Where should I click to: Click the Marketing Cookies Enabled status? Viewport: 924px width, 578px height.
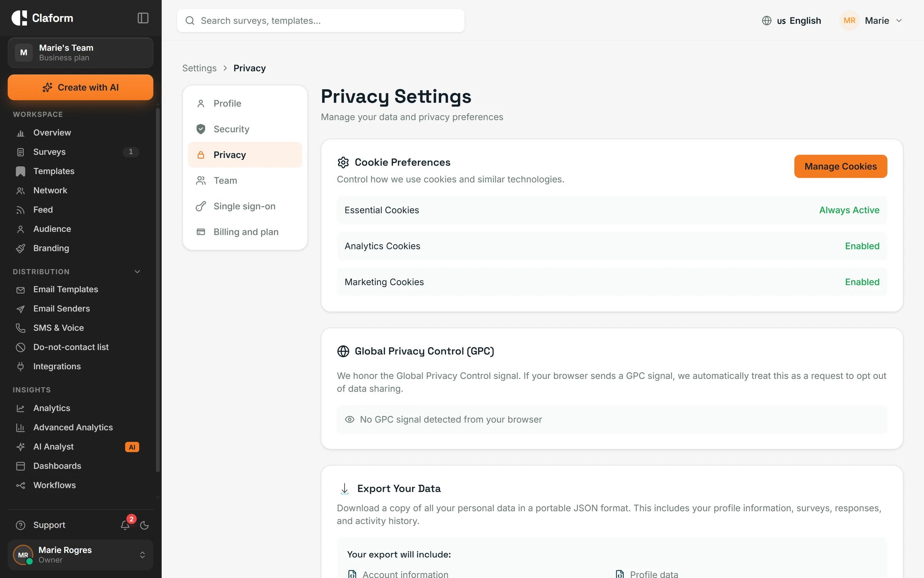pos(862,282)
